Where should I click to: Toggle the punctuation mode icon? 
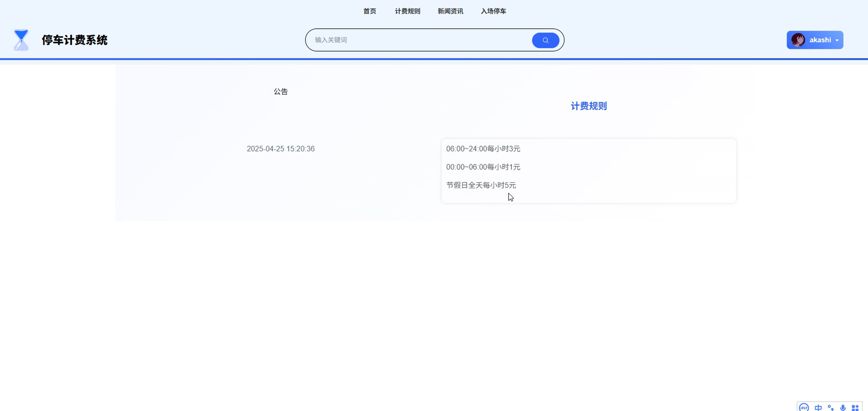[830, 407]
